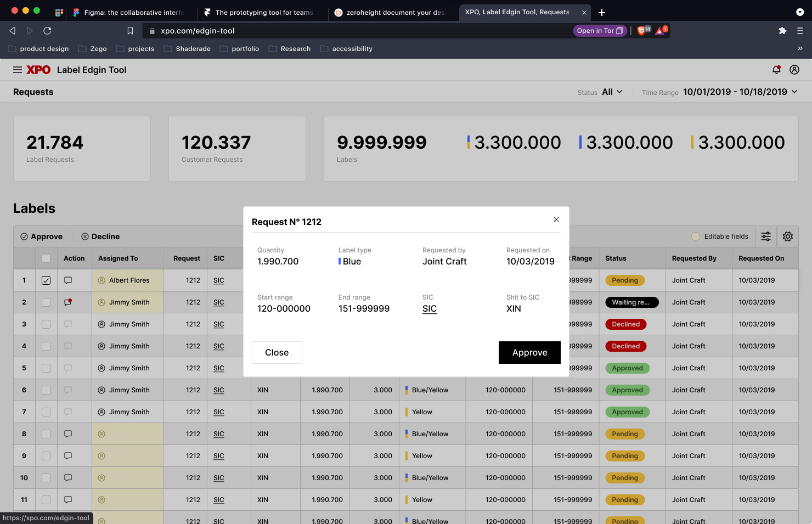Bookmark this page in address bar

click(130, 31)
